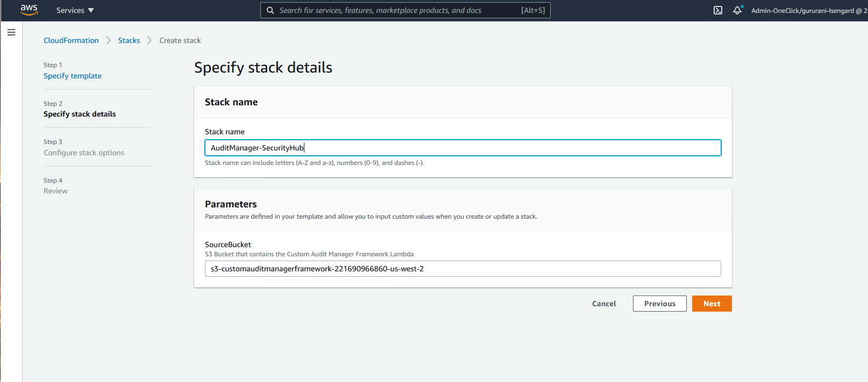The width and height of the screenshot is (868, 382).
Task: Open the Services dropdown menu
Action: click(75, 10)
